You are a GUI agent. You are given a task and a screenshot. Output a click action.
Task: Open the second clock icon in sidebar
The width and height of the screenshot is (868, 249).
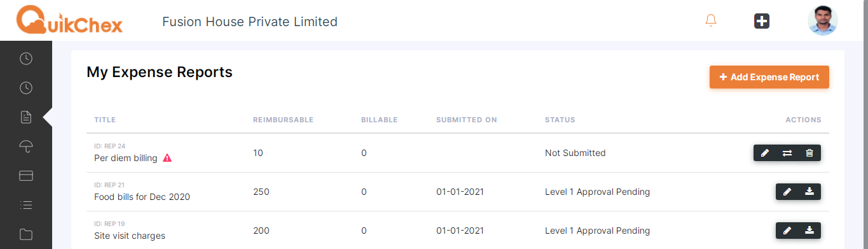(26, 88)
